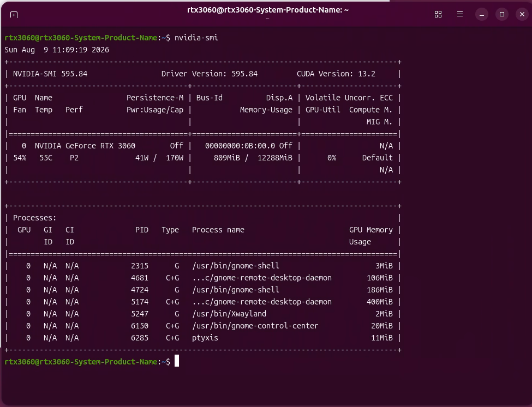This screenshot has width=532, height=407.
Task: Click the Memory-Usage header
Action: coord(266,110)
